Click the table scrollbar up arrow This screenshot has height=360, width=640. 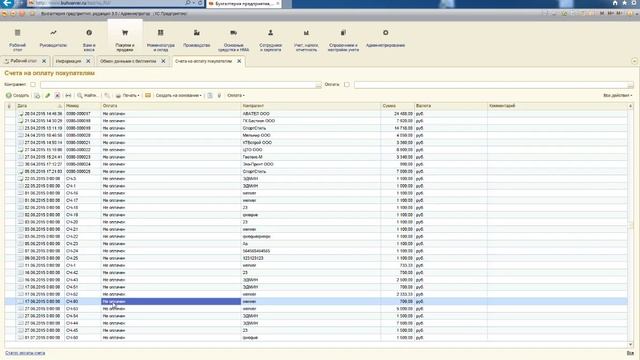(x=631, y=106)
